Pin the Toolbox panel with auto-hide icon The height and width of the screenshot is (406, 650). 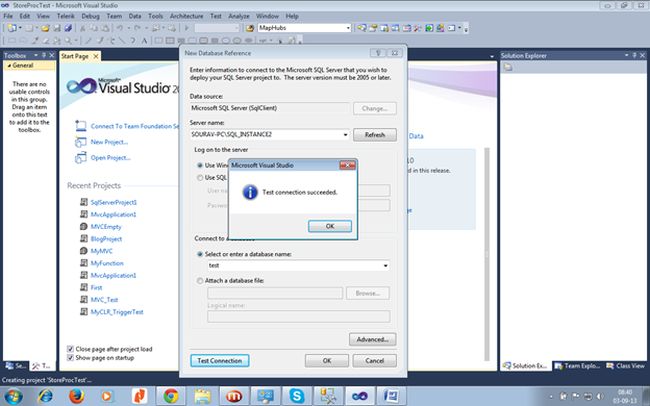[44, 55]
